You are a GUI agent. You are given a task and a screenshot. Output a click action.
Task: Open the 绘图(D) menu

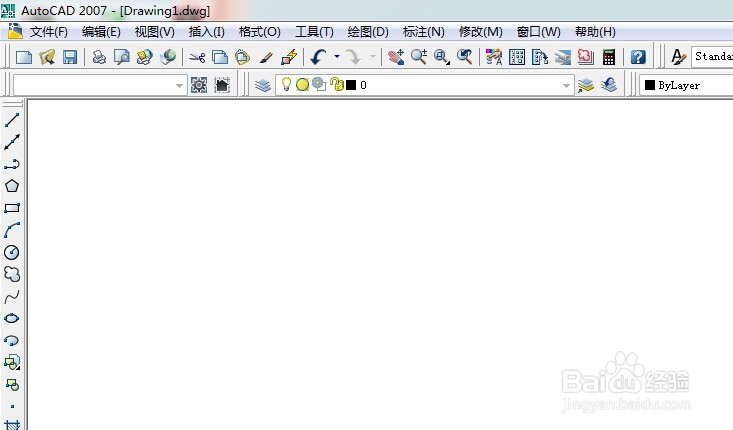[368, 32]
